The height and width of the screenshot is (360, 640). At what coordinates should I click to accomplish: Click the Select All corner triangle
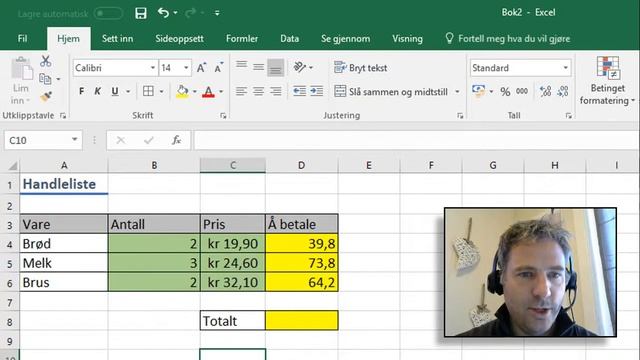(x=13, y=166)
